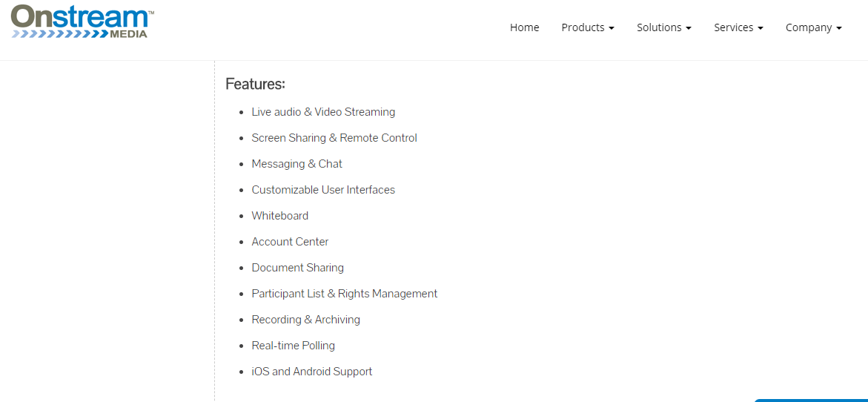Screen dimensions: 868x402
Task: Click the Real-time Polling feature
Action: click(x=293, y=346)
